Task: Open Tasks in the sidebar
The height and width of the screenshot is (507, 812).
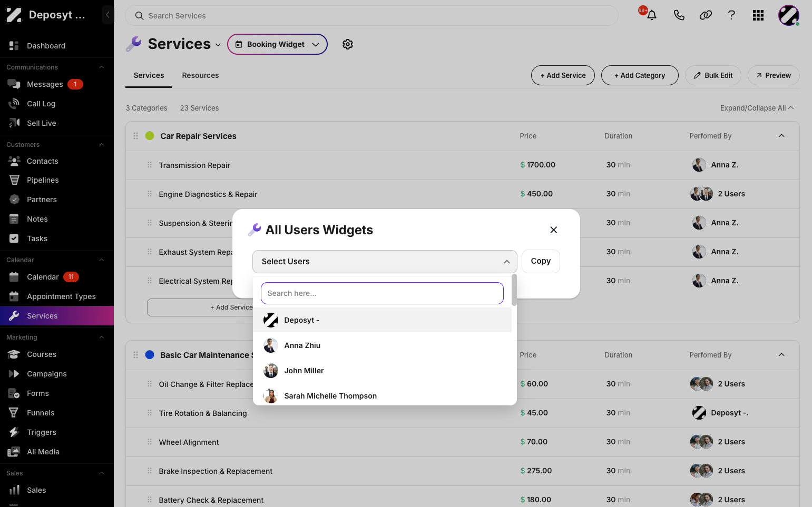Action: 57,238
